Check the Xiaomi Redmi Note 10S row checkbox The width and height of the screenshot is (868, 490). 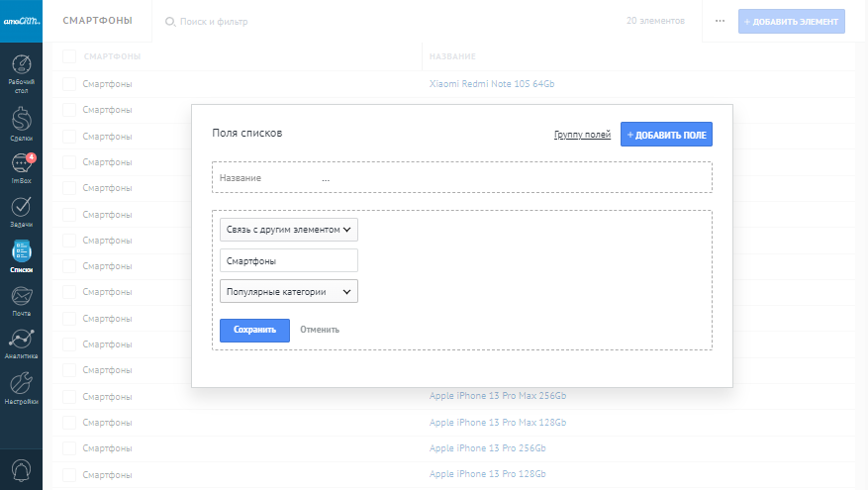69,84
